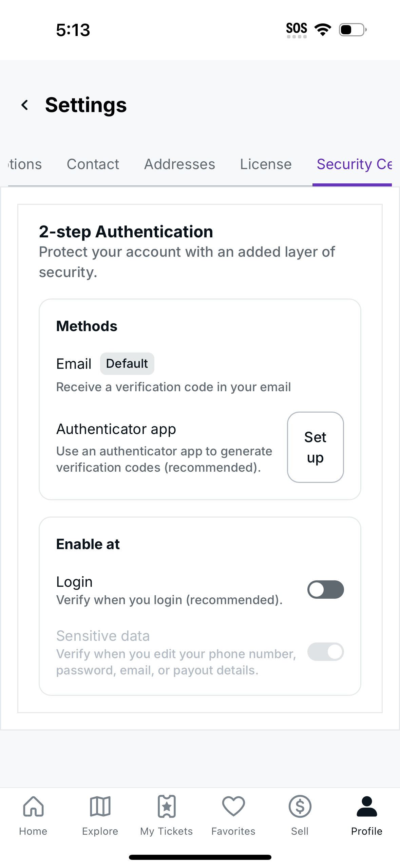
Task: Open the Sell dollar icon
Action: pos(300,806)
